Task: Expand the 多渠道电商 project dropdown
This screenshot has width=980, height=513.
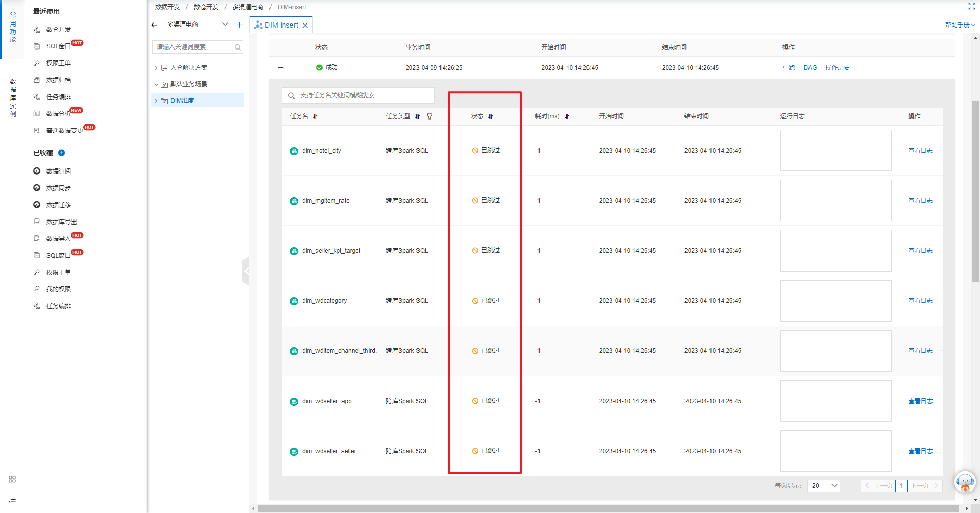Action: pyautogui.click(x=225, y=25)
